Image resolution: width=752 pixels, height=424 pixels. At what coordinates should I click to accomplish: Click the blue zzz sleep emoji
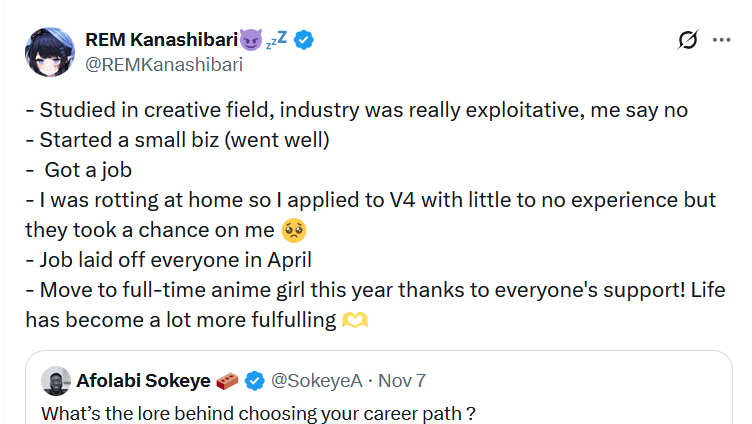(x=275, y=39)
